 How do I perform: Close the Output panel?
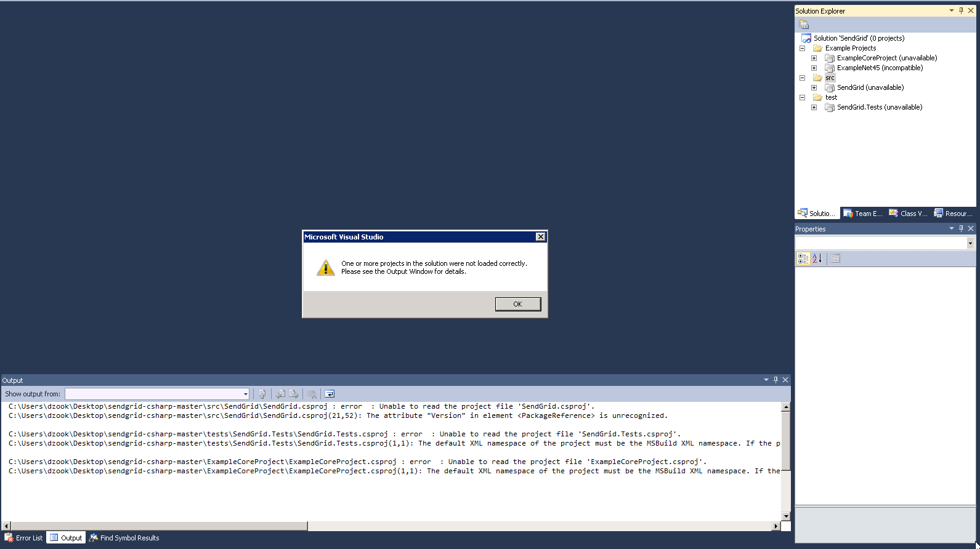coord(785,380)
